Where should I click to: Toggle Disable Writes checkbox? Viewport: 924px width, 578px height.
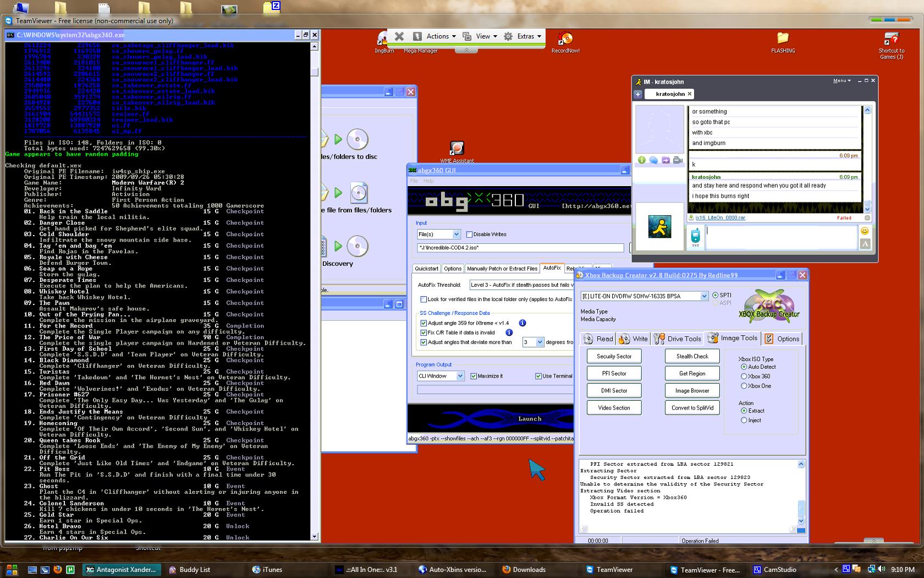click(469, 235)
